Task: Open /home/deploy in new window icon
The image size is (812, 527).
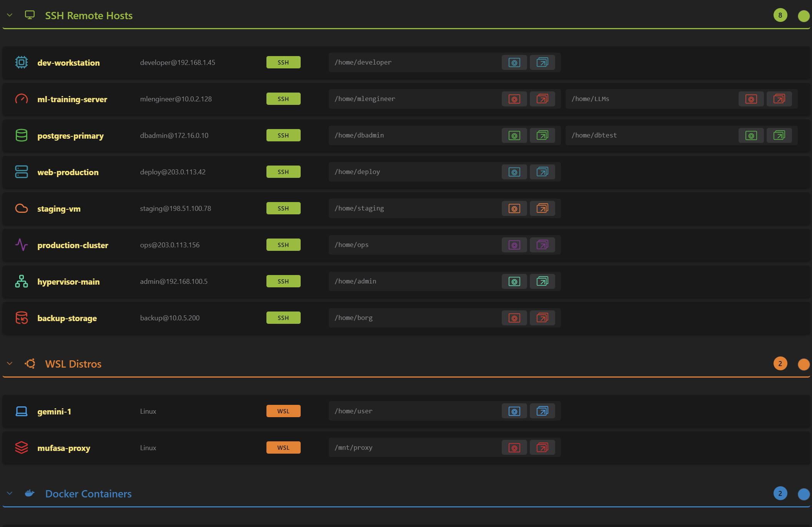Action: point(542,172)
